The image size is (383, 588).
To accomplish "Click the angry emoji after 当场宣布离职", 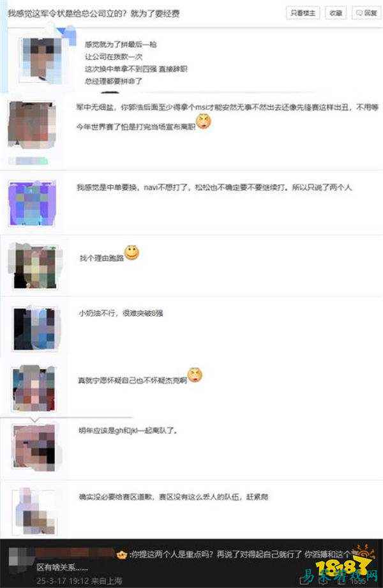I will pos(204,121).
